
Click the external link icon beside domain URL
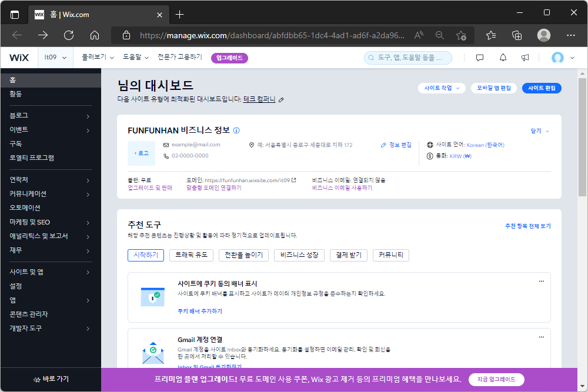coord(293,180)
